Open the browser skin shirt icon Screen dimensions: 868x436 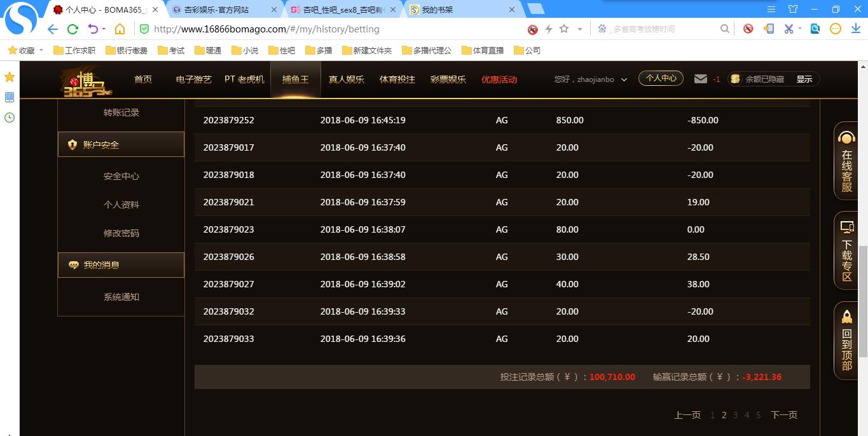point(792,9)
